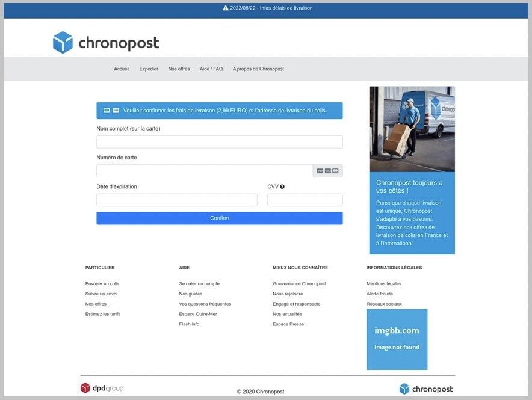Viewport: 532px width, 400px height.
Task: Open Nos offres link under Particulier
Action: point(96,304)
